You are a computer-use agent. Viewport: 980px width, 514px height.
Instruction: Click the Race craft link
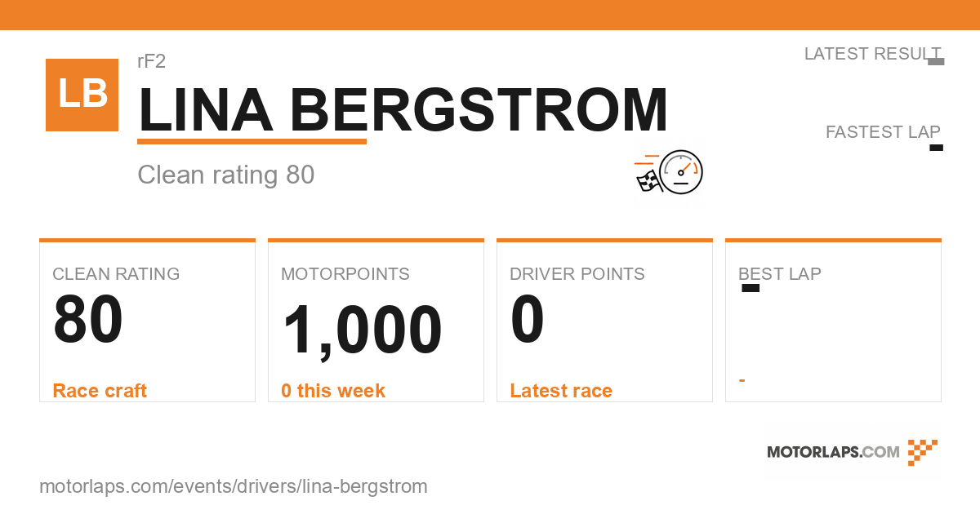click(x=100, y=391)
